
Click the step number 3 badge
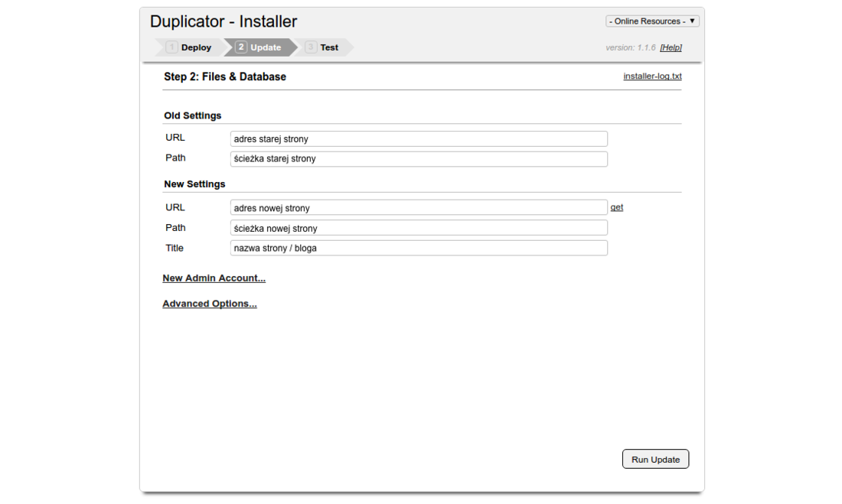pos(311,47)
